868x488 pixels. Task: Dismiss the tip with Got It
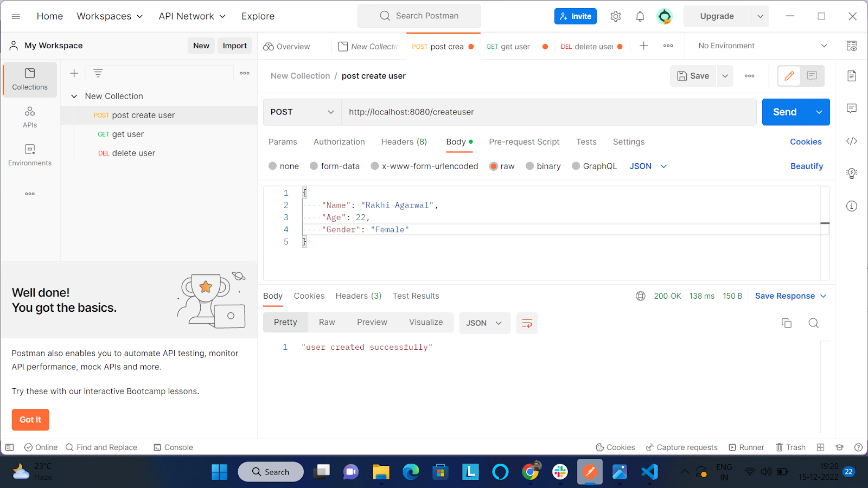30,420
